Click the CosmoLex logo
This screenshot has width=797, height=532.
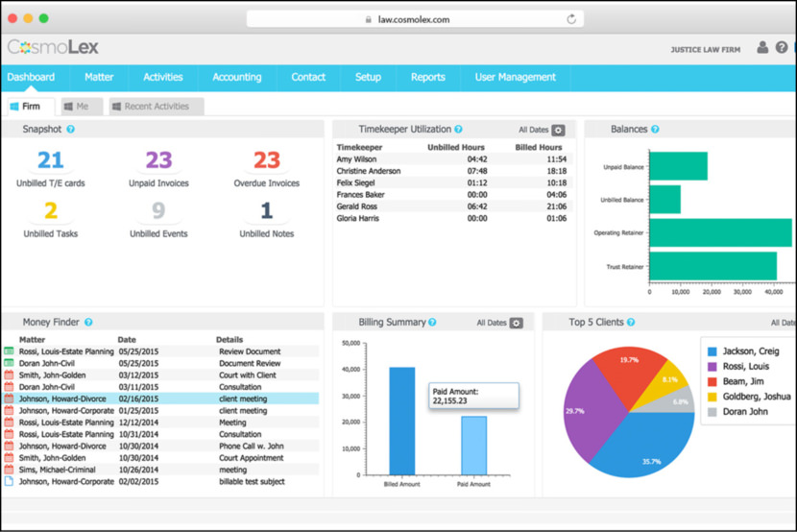tap(53, 47)
